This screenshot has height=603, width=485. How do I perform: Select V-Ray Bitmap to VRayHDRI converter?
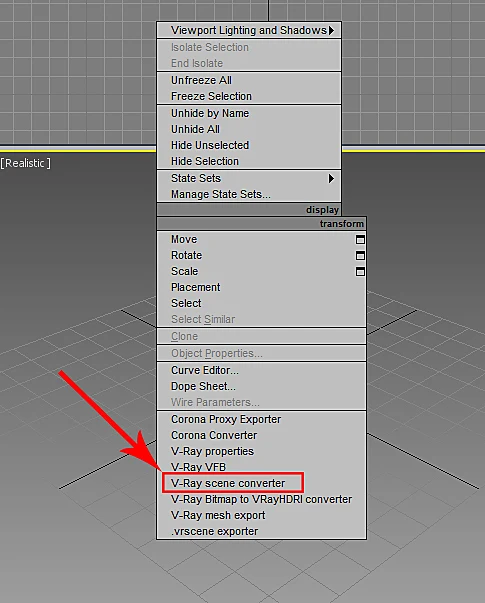pos(262,499)
